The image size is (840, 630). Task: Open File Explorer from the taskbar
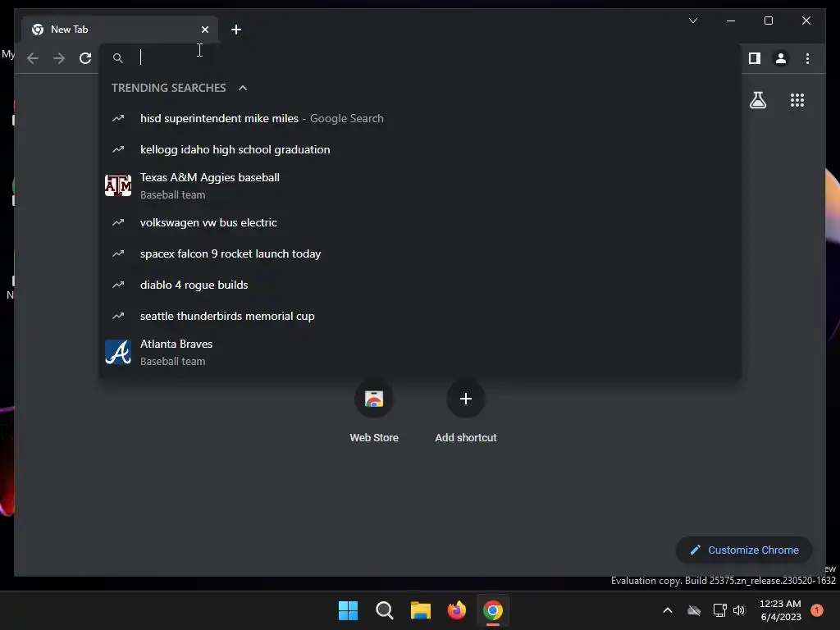[x=421, y=610]
